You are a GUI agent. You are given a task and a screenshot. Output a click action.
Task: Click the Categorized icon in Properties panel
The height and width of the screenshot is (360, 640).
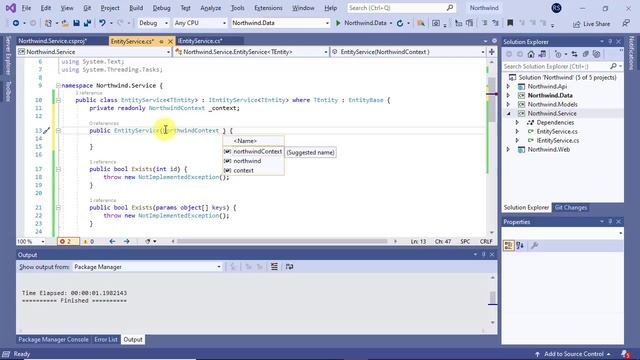pos(509,245)
